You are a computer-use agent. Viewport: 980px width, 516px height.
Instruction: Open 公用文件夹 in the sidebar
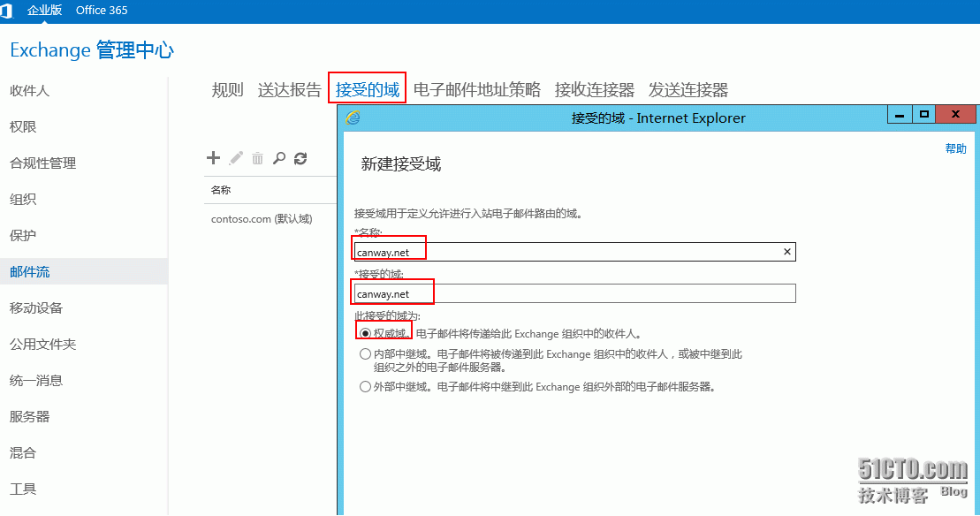point(42,345)
